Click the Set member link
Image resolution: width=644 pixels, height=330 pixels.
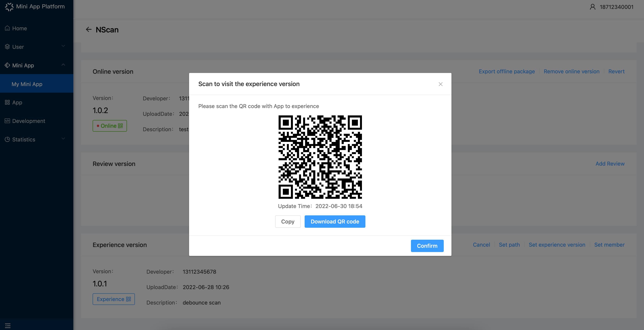click(609, 245)
